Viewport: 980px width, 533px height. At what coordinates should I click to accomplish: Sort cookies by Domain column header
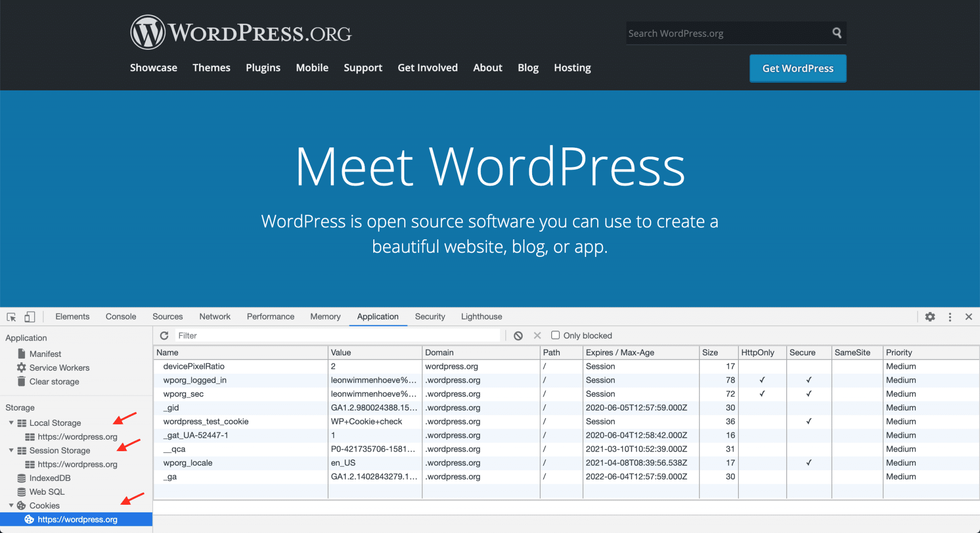(x=481, y=353)
